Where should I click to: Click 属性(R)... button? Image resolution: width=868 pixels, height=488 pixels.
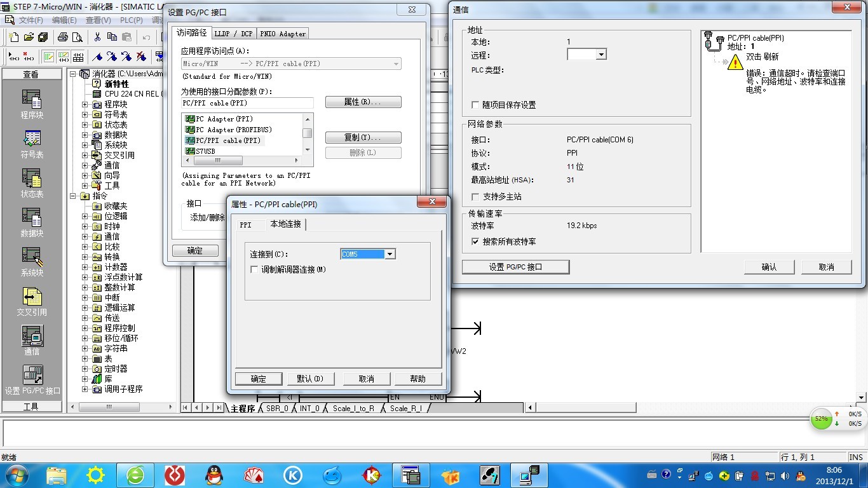[x=363, y=102]
